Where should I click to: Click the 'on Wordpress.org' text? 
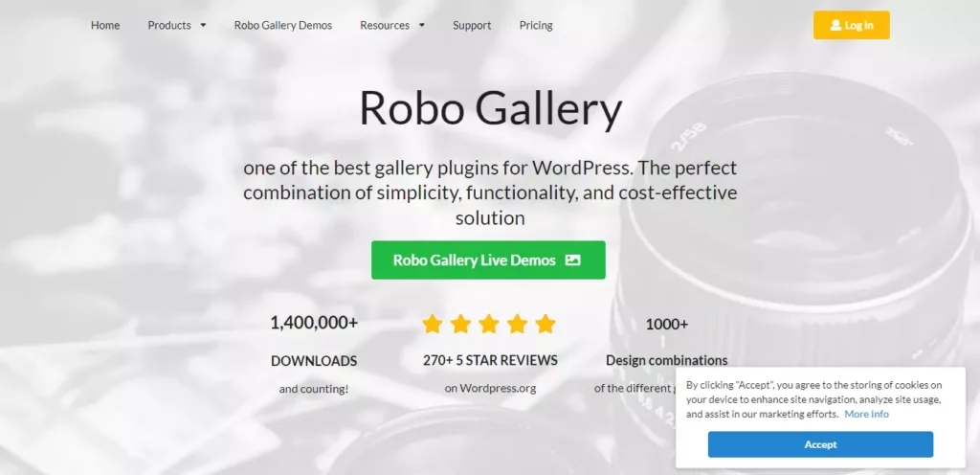point(490,388)
